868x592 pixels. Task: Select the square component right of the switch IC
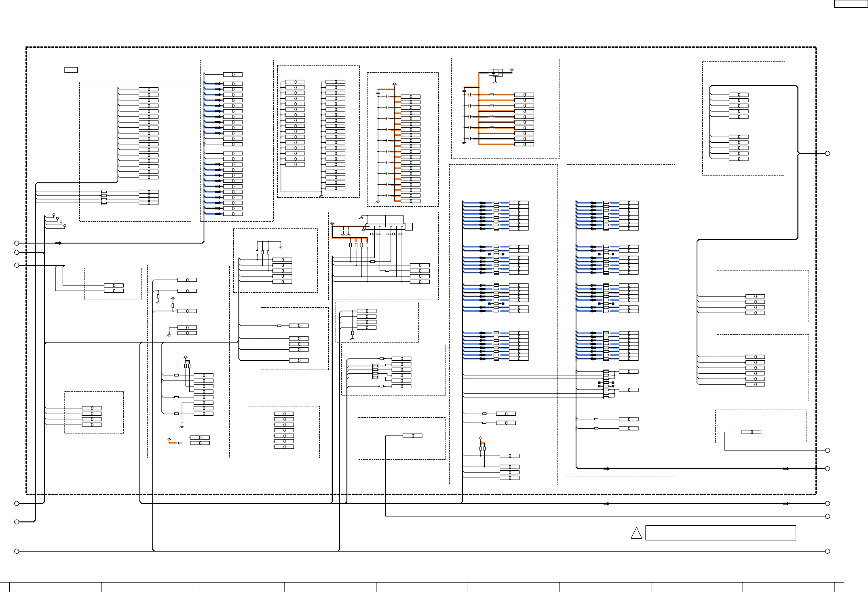click(408, 227)
